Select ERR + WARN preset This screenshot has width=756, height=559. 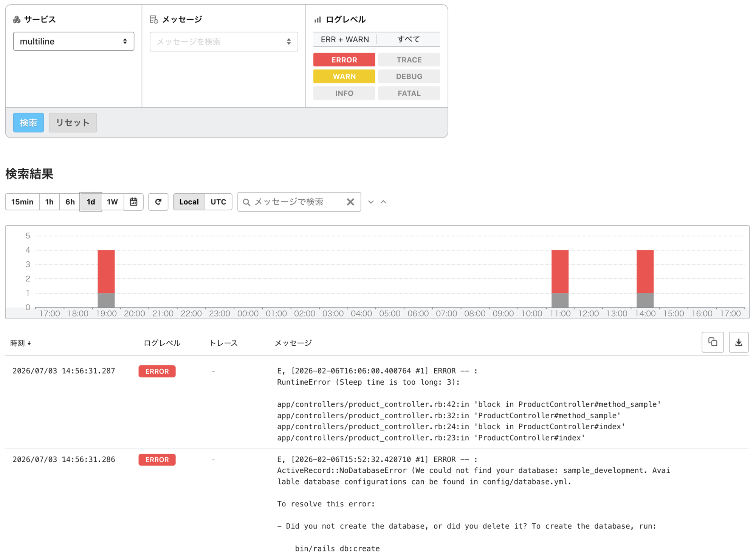345,39
